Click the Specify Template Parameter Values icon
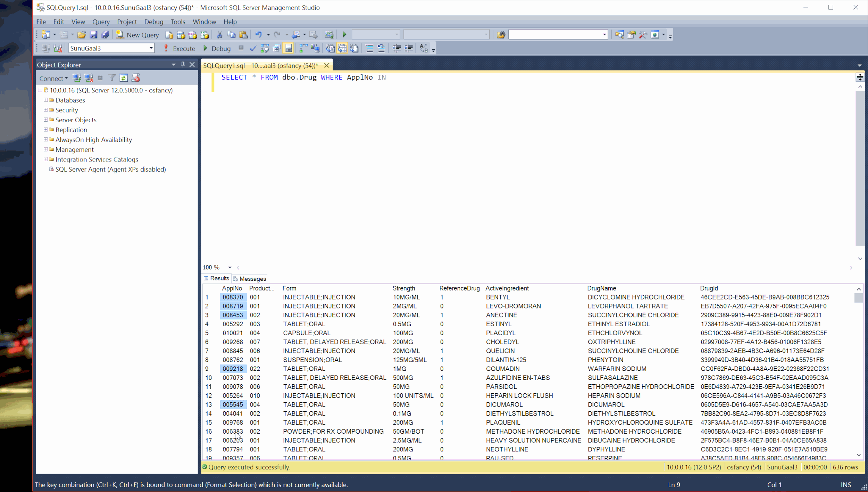The image size is (868, 492). click(424, 49)
